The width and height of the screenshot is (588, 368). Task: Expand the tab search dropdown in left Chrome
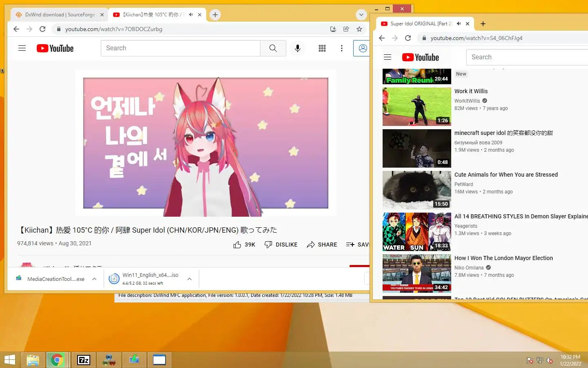pyautogui.click(x=361, y=15)
